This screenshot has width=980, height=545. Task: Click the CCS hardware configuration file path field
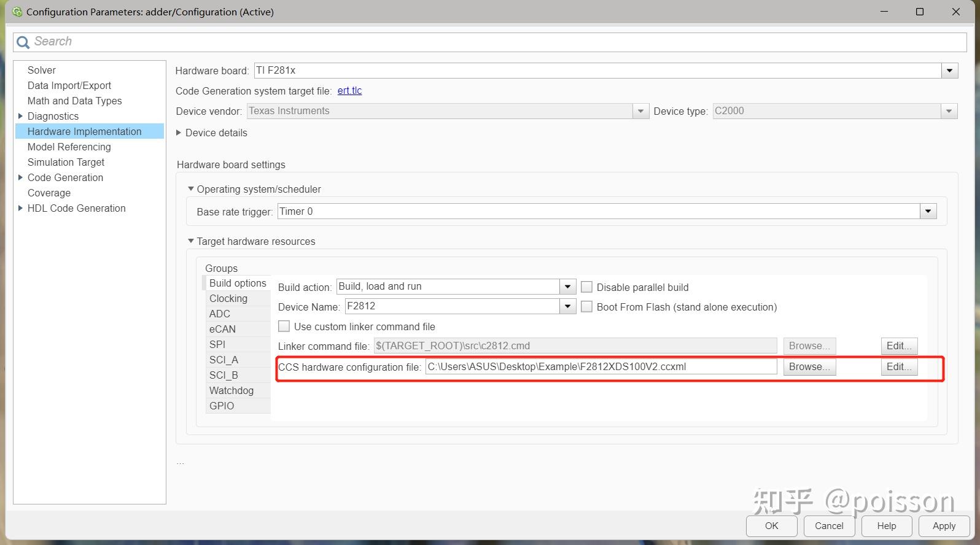pyautogui.click(x=601, y=366)
